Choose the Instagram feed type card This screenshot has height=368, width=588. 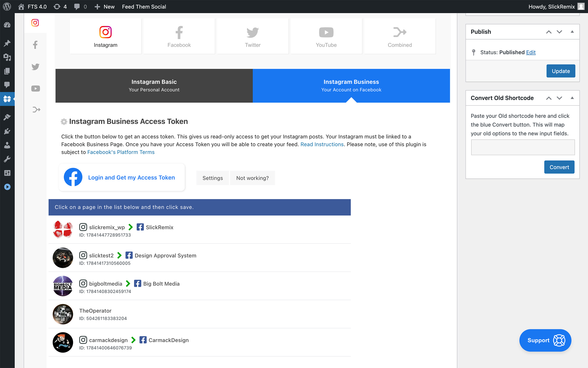(106, 36)
